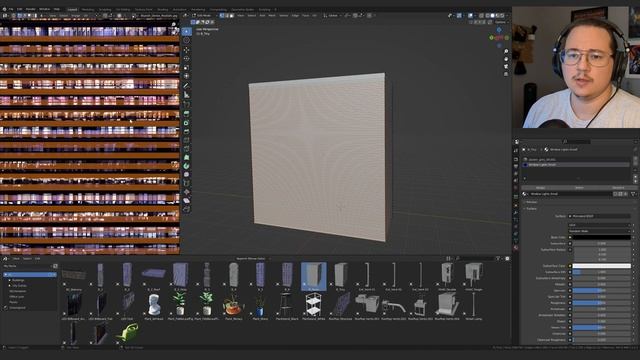Switch to material preview shading
640x360 pixels.
(498, 16)
